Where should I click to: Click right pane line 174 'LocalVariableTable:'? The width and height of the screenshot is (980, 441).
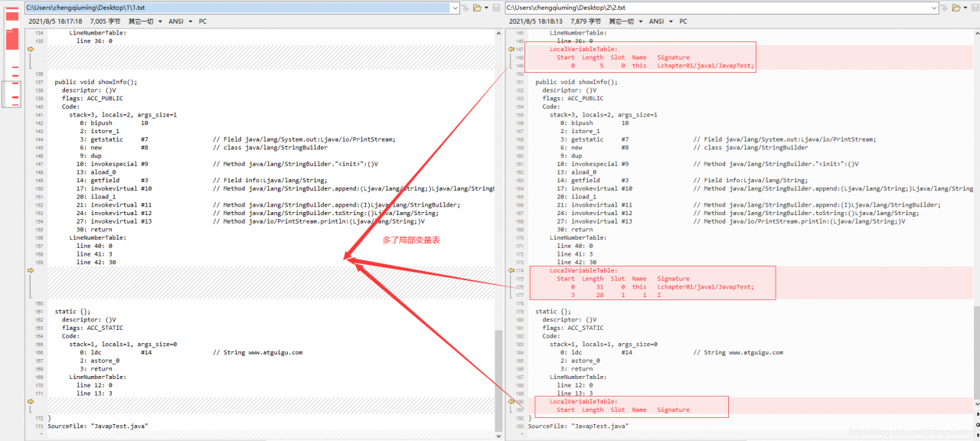[x=583, y=270]
